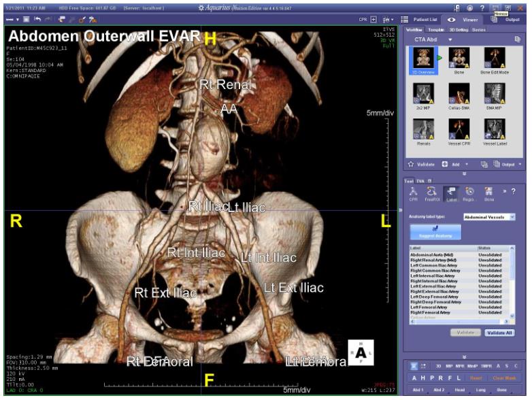Activate the Label tool
Screen dimensions: 532x400
pyautogui.click(x=450, y=193)
